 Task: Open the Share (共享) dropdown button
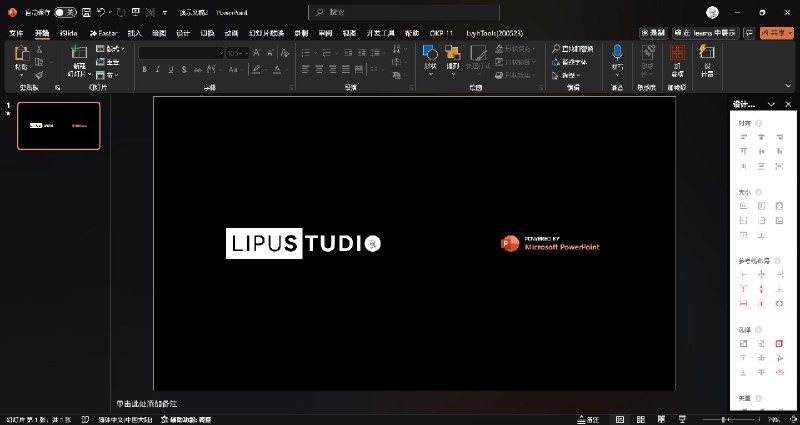777,33
